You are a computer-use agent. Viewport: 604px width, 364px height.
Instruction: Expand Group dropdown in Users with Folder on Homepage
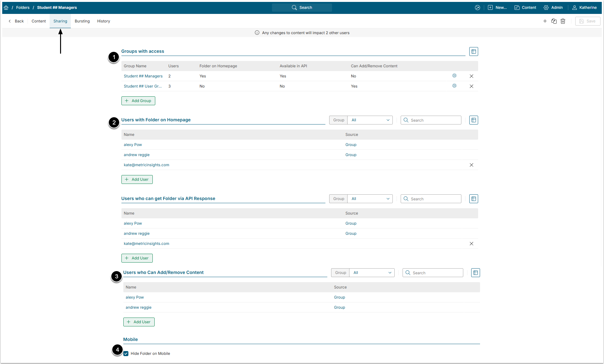370,120
